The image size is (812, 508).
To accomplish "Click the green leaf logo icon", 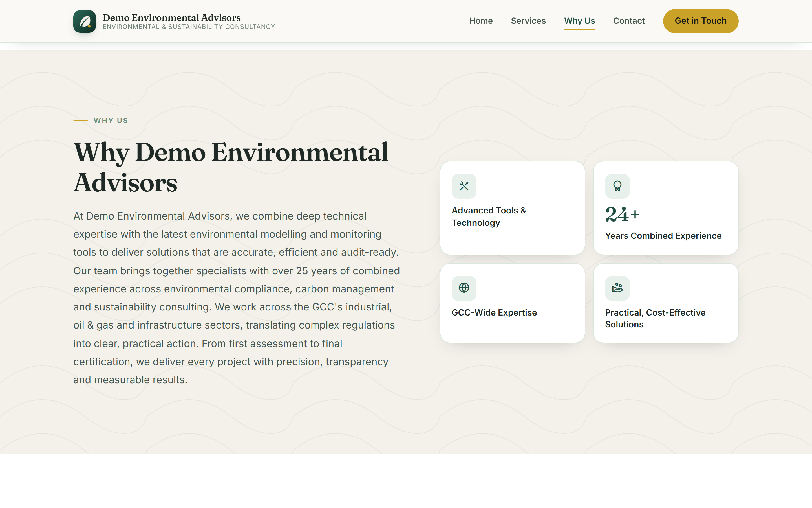I will point(85,21).
